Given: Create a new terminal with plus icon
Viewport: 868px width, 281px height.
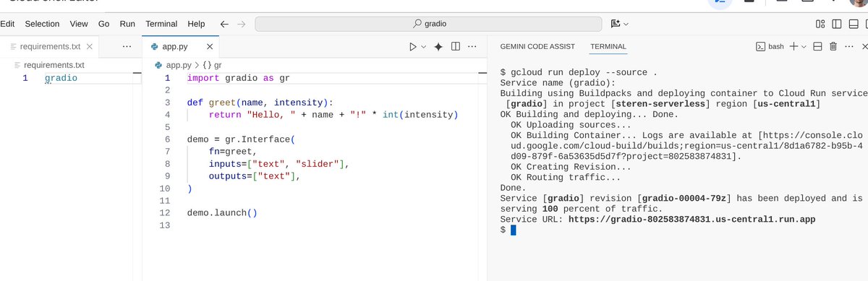Looking at the screenshot, I should (793, 47).
